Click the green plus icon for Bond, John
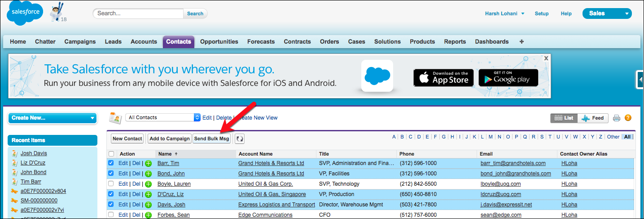Viewport: 644px width, 219px height. [148, 174]
